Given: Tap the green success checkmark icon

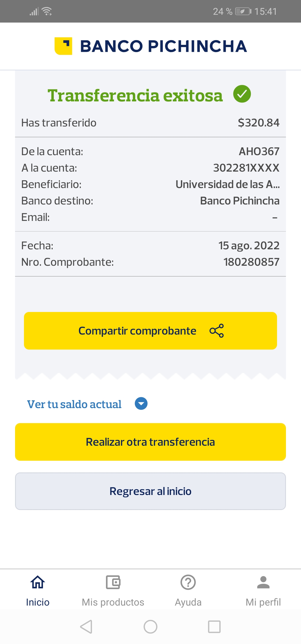Looking at the screenshot, I should (242, 94).
